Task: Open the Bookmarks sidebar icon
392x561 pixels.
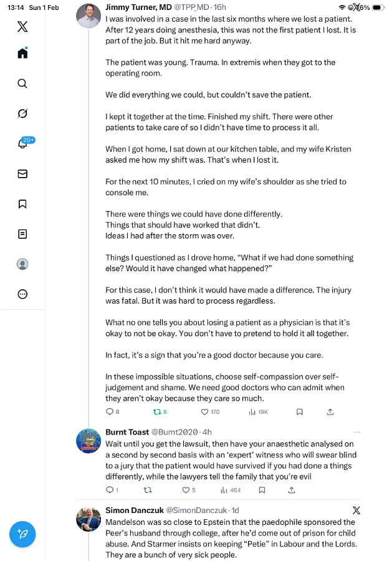Action: click(x=22, y=204)
